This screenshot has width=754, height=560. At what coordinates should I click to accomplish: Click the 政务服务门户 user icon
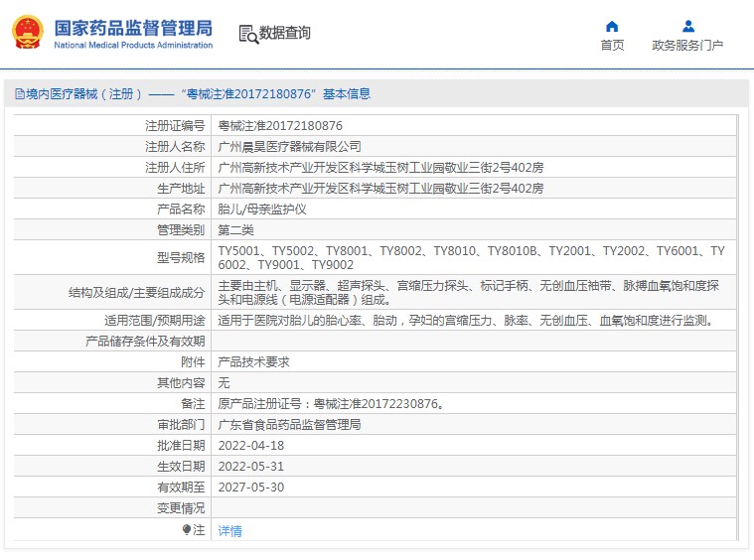[x=688, y=26]
